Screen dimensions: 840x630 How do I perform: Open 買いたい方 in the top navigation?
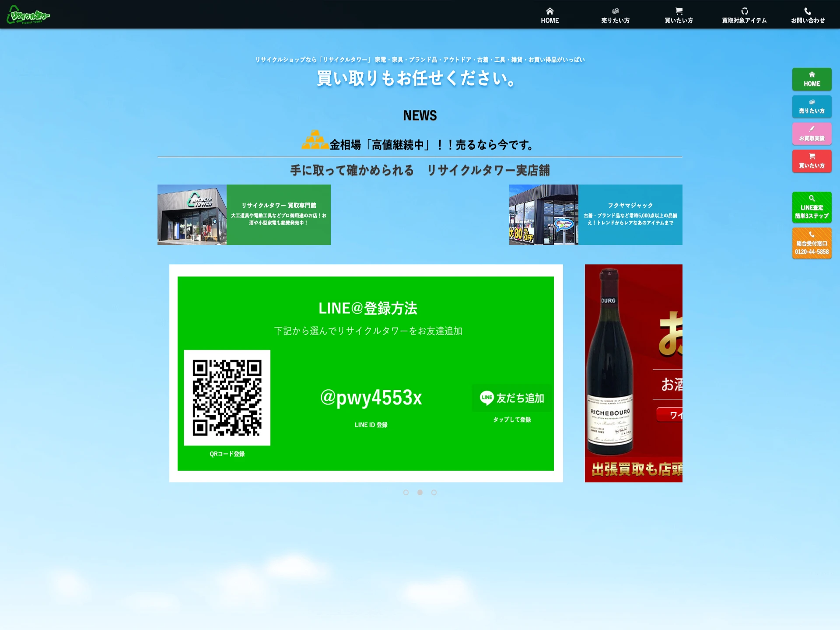click(x=679, y=15)
